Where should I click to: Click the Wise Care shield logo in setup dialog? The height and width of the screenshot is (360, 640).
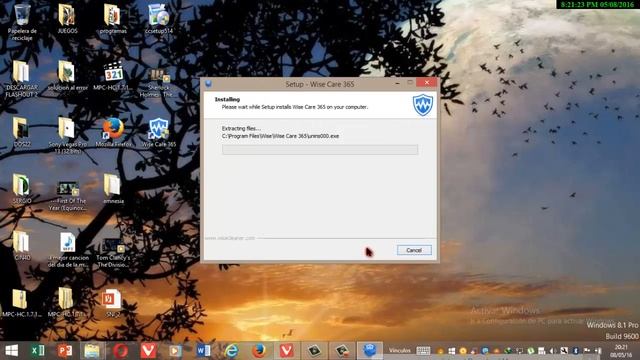click(423, 104)
